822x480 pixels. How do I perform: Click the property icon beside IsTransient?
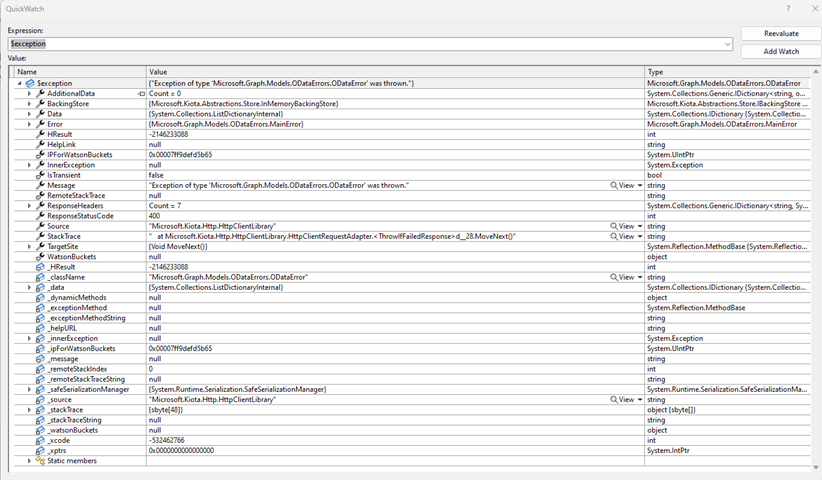40,176
